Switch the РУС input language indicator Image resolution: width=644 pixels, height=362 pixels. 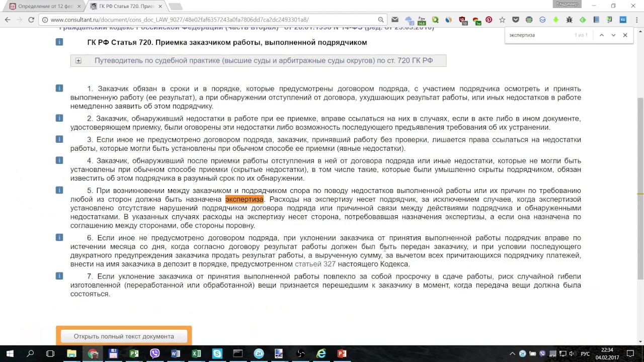pos(585,353)
